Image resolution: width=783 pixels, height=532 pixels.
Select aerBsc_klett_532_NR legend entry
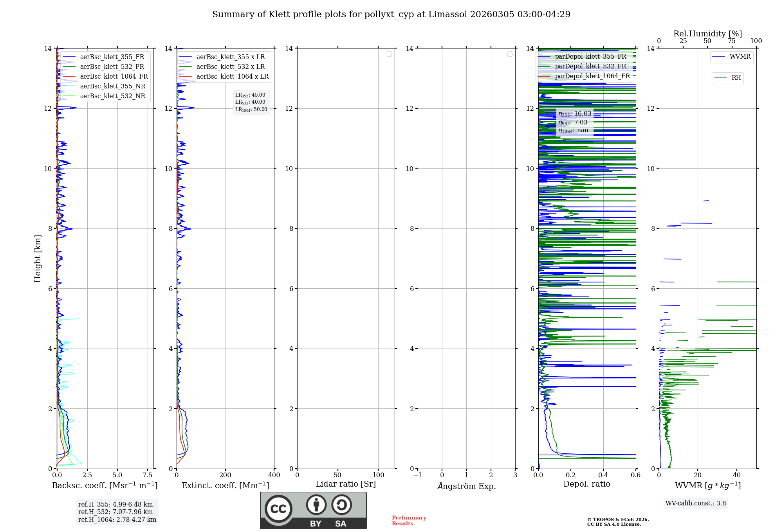pos(112,96)
